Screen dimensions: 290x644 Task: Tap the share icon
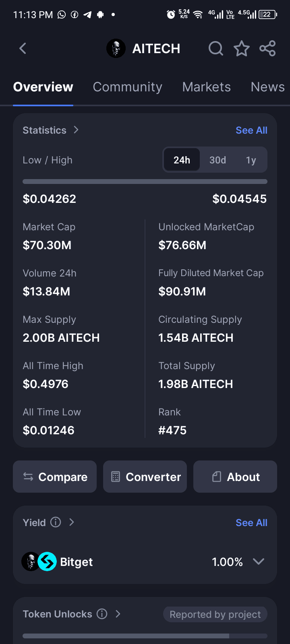click(267, 49)
